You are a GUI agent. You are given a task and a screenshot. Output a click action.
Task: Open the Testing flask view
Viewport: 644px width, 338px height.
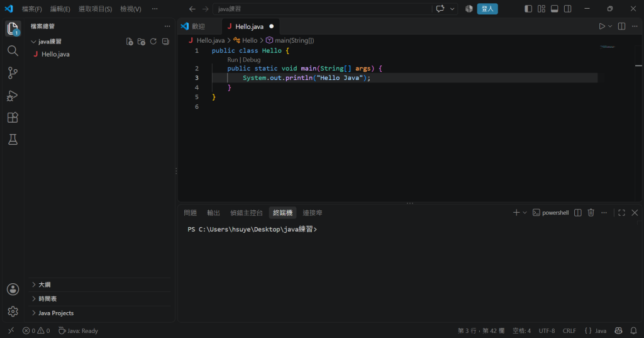[13, 139]
